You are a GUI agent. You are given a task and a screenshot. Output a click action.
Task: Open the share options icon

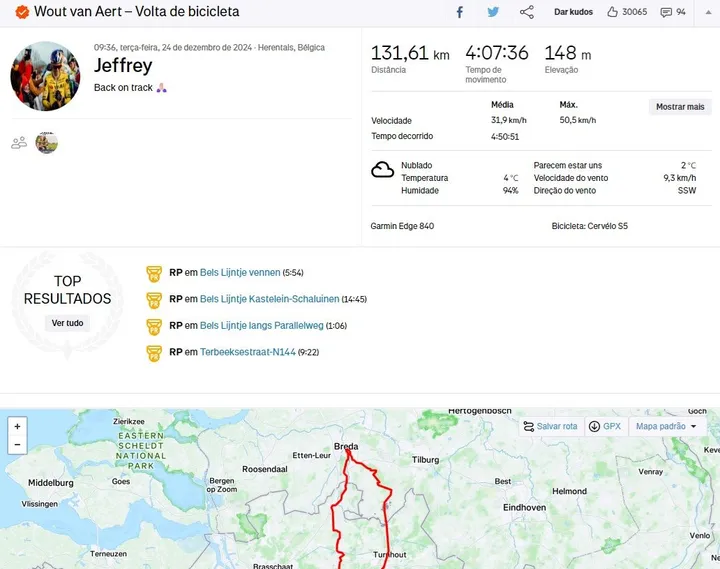coord(527,12)
